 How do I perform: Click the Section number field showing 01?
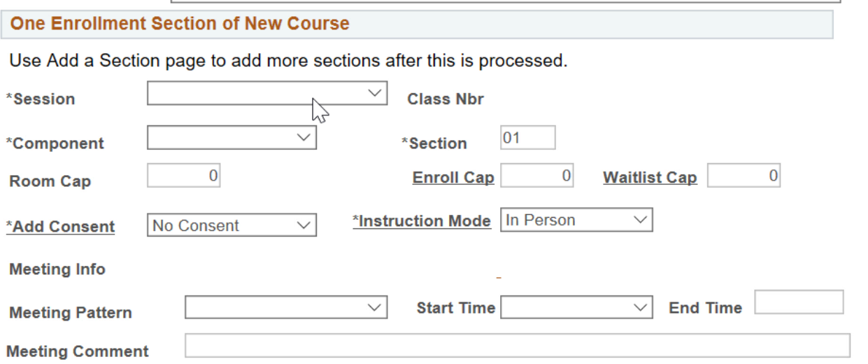[x=528, y=138]
